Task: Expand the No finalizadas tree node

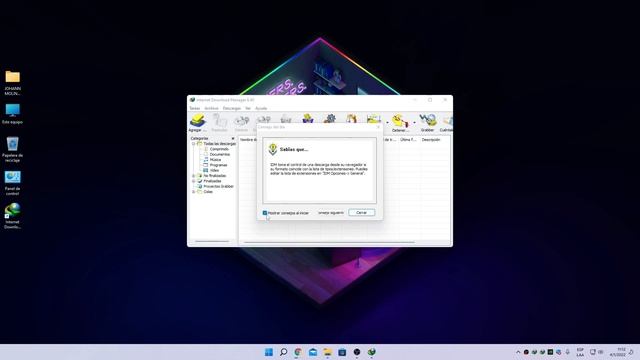Action: pos(193,176)
